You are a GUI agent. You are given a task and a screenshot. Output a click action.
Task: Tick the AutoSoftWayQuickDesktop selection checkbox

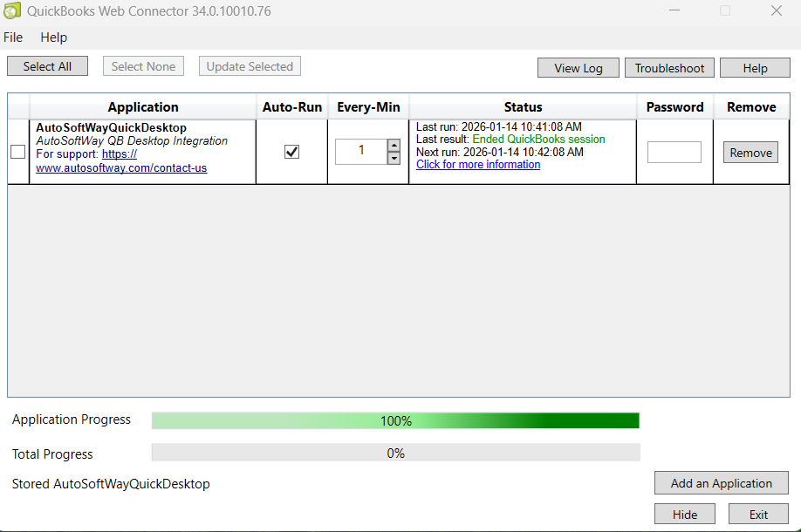[x=17, y=152]
